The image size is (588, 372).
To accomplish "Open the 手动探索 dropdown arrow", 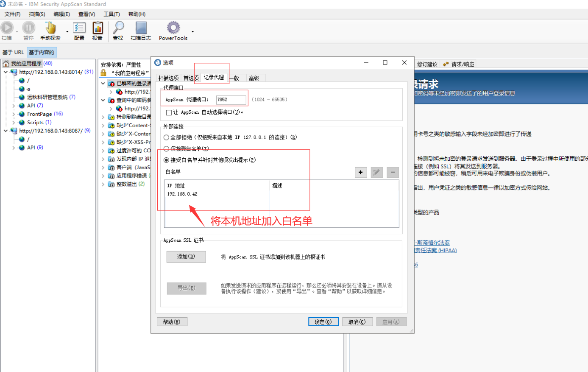I will pos(67,31).
